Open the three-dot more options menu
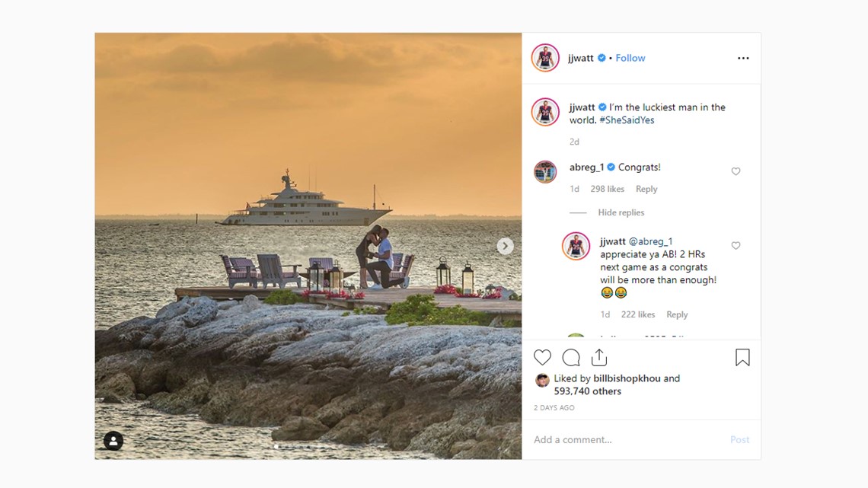 pos(743,58)
